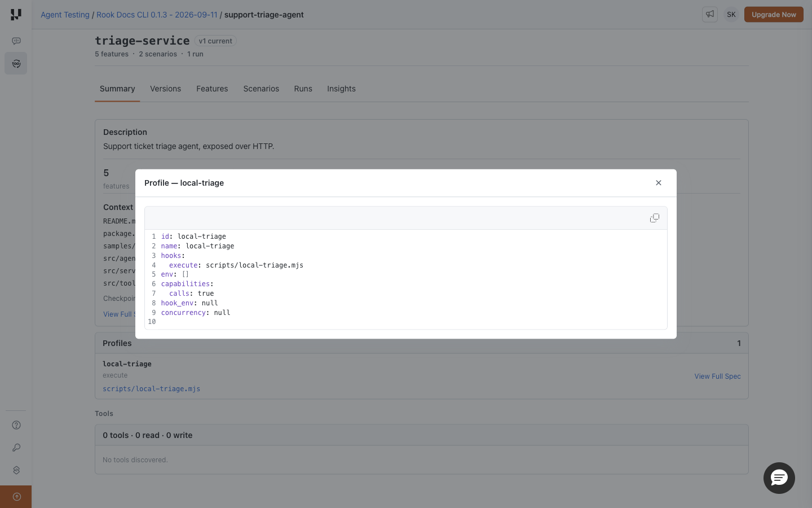Image resolution: width=812 pixels, height=508 pixels.
Task: Click the '0 tools · 0 read · 0 write' header
Action: (x=421, y=435)
